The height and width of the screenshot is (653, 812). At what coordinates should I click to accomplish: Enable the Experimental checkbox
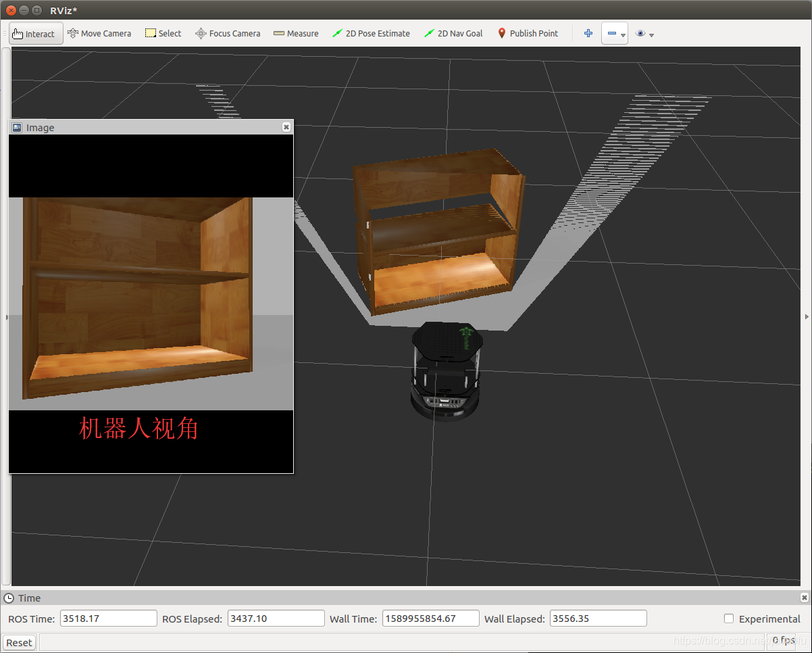pyautogui.click(x=729, y=619)
